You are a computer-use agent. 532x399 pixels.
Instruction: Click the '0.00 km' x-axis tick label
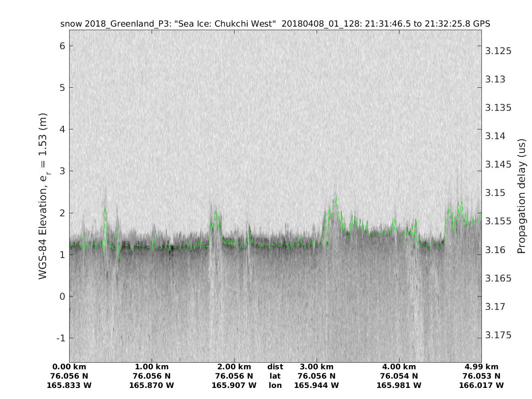(x=69, y=367)
